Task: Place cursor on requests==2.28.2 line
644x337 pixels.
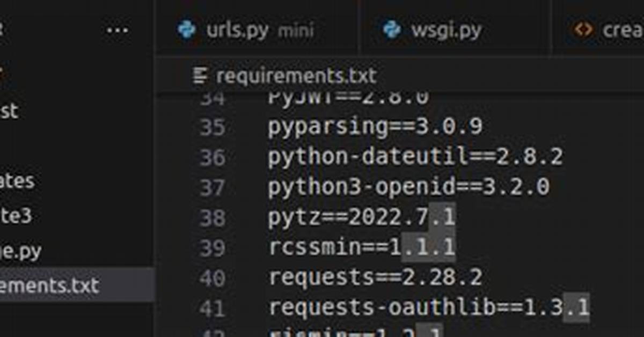Action: point(375,278)
